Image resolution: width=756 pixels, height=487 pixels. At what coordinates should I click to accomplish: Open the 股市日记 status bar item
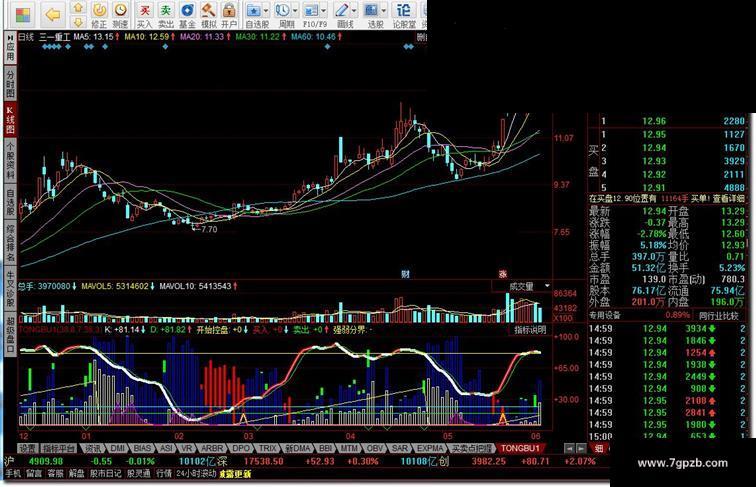(105, 473)
